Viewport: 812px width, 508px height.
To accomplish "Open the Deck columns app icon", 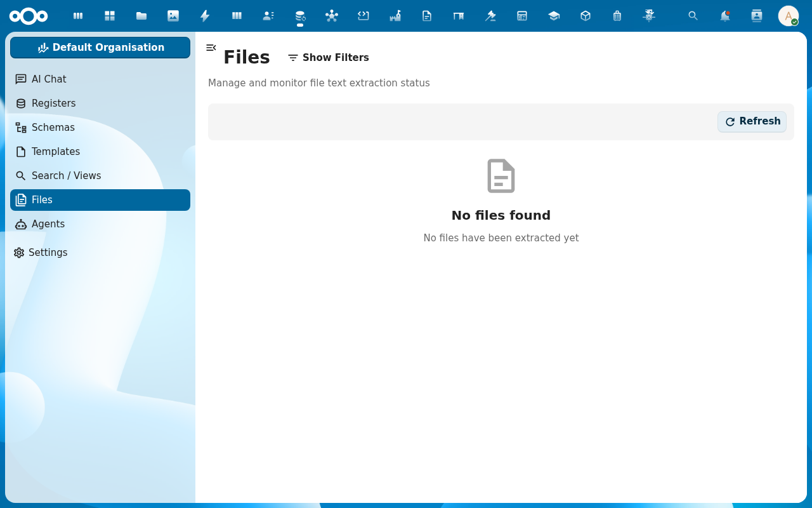I will tap(237, 16).
